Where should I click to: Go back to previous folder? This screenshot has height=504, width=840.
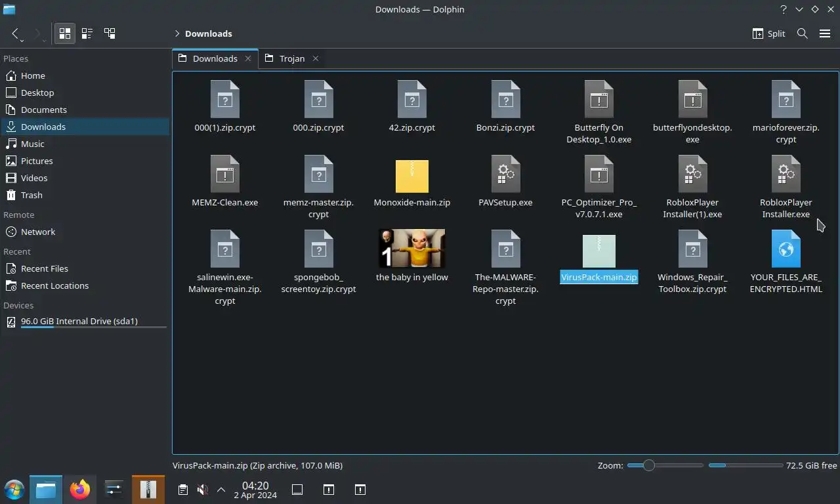(15, 33)
